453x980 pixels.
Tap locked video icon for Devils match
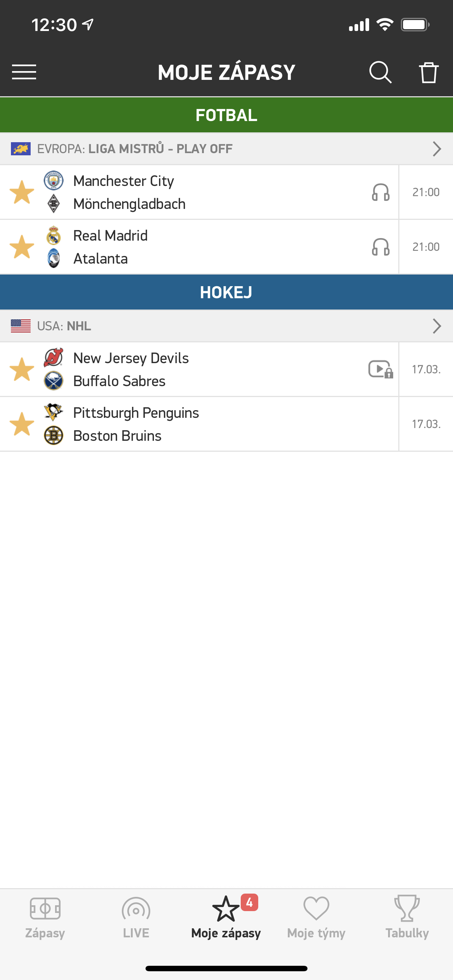pos(380,369)
